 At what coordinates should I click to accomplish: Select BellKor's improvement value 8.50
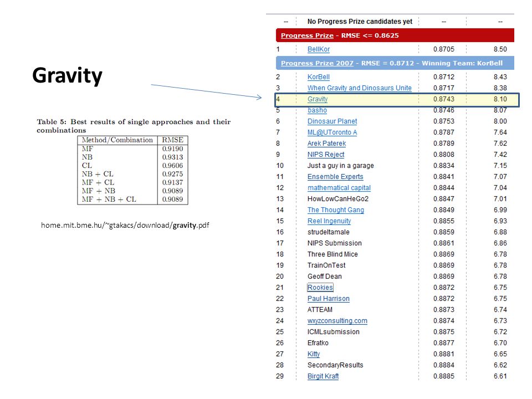500,49
